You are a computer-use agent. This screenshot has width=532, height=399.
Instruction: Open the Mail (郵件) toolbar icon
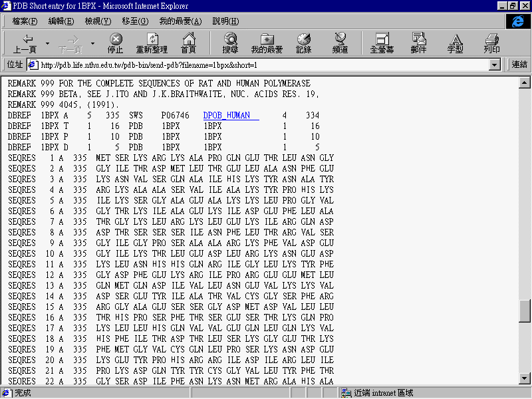coord(418,43)
